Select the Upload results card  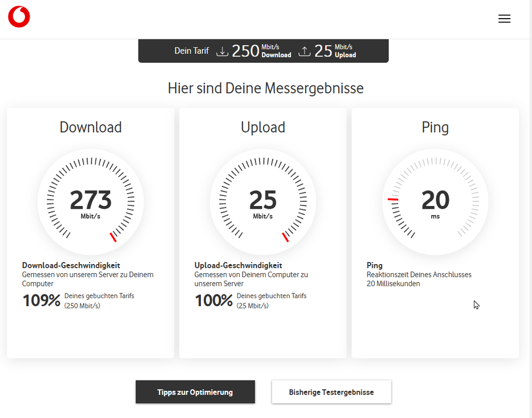[x=263, y=232]
